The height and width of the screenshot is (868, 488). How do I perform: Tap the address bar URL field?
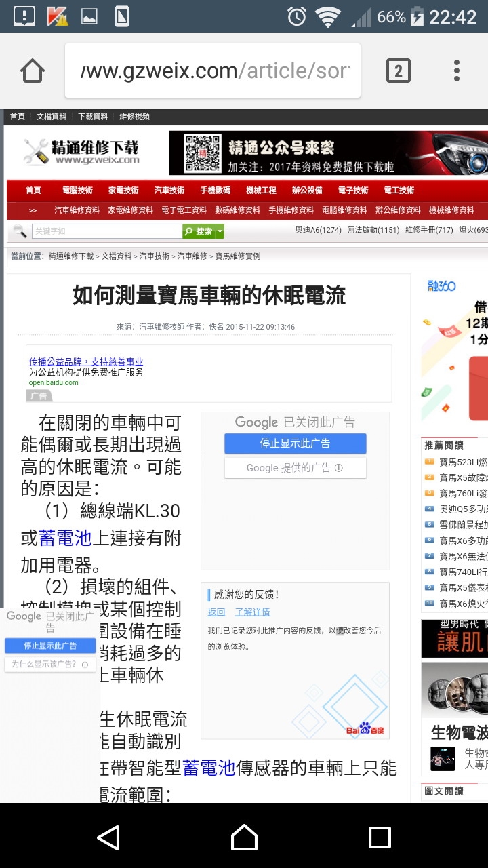(x=213, y=71)
